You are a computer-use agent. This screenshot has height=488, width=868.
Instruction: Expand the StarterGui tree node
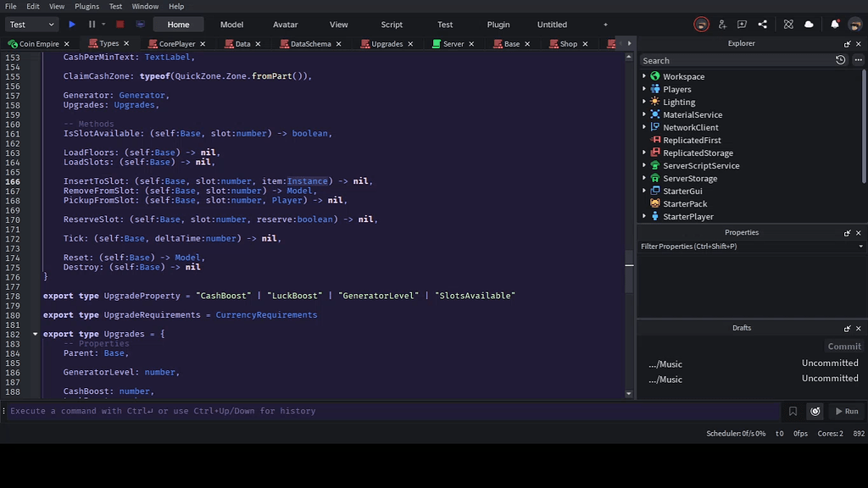[x=644, y=191]
